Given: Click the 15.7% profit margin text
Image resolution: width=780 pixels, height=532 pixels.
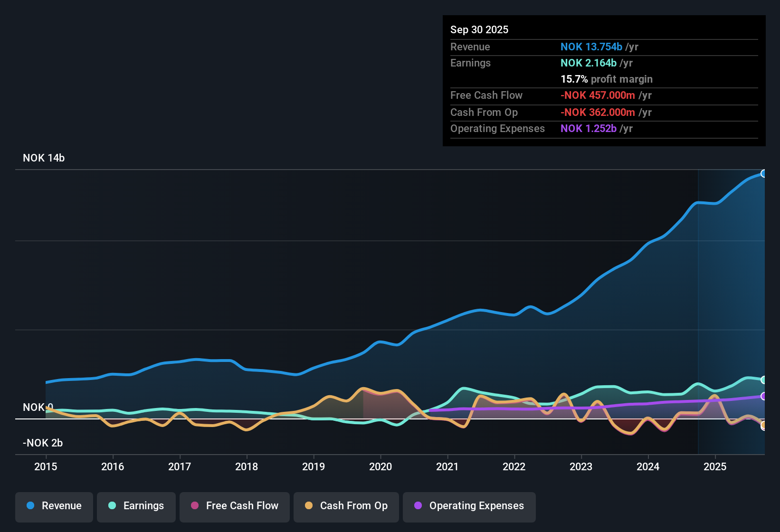Looking at the screenshot, I should point(607,79).
